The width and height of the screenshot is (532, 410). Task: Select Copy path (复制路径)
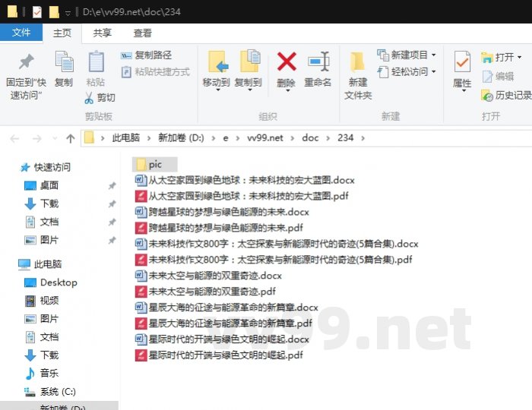click(147, 55)
